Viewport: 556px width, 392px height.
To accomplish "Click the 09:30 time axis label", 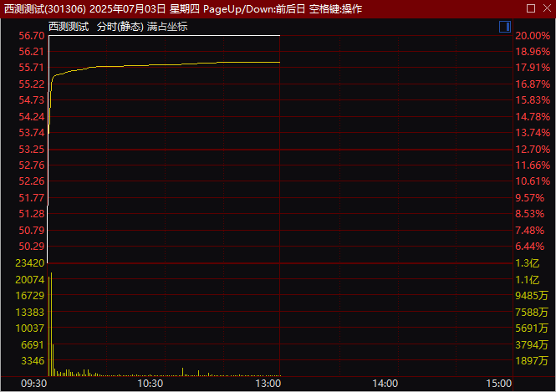I will (x=33, y=384).
